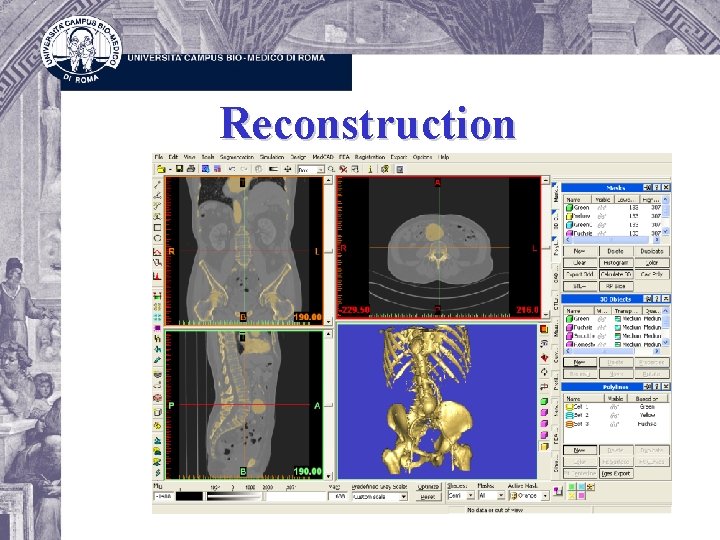The width and height of the screenshot is (720, 540).
Task: Click the coronal view slice slider handle
Action: coord(328,252)
